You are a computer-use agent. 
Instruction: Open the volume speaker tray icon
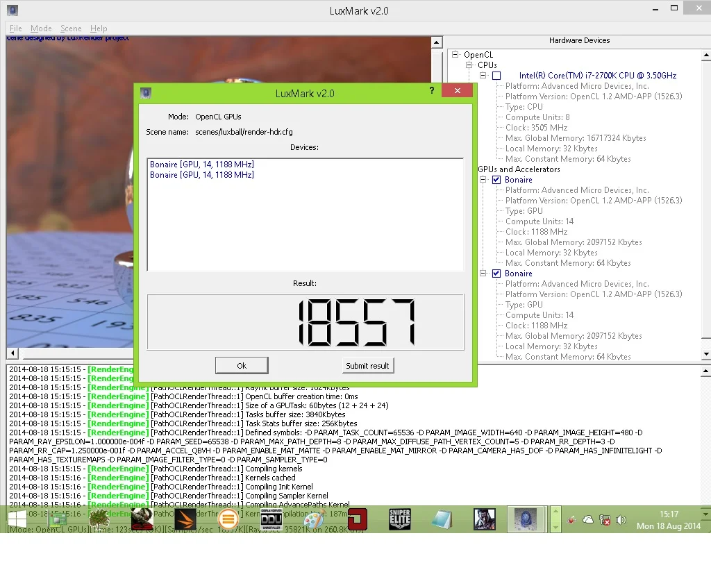pyautogui.click(x=621, y=519)
